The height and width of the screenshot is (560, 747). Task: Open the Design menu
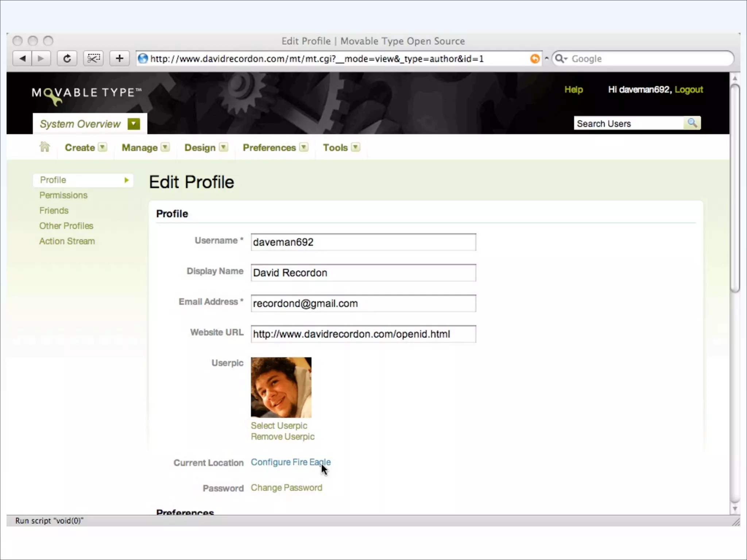pos(200,148)
